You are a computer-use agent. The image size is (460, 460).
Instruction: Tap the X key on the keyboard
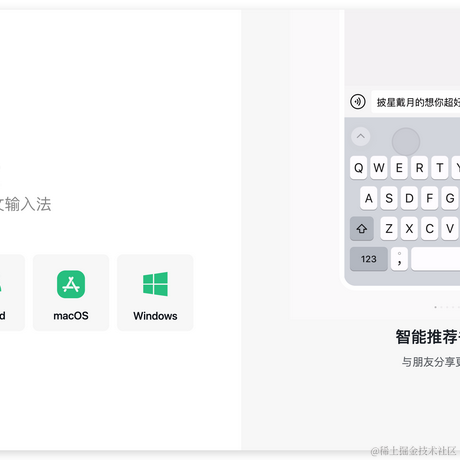409,229
